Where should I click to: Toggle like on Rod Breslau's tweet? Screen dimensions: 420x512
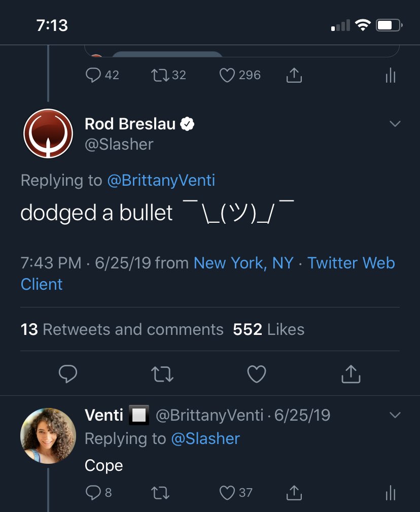(x=257, y=374)
